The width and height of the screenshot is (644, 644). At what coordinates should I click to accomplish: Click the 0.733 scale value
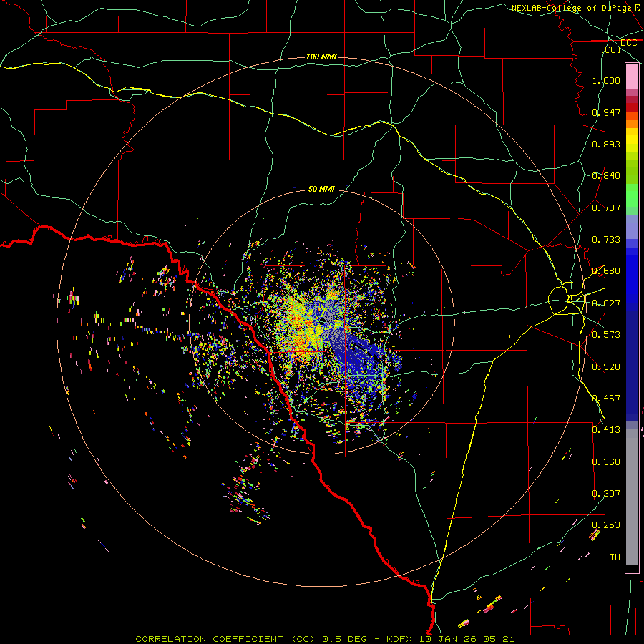click(606, 240)
